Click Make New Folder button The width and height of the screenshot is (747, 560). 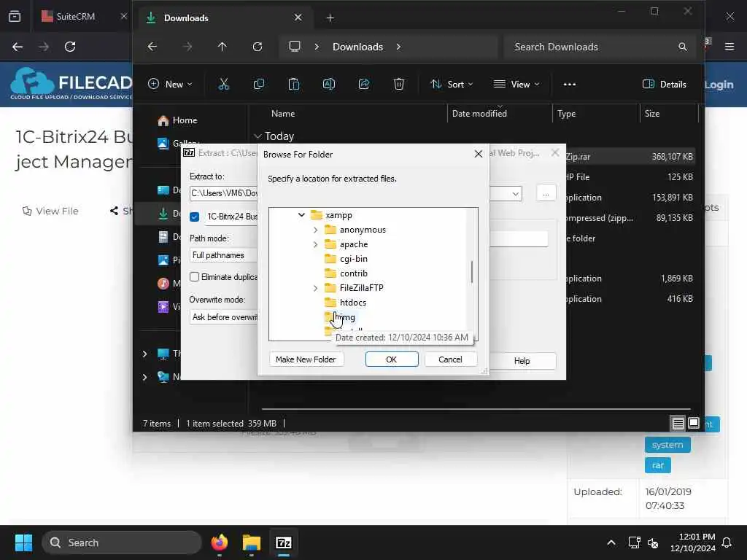(306, 359)
